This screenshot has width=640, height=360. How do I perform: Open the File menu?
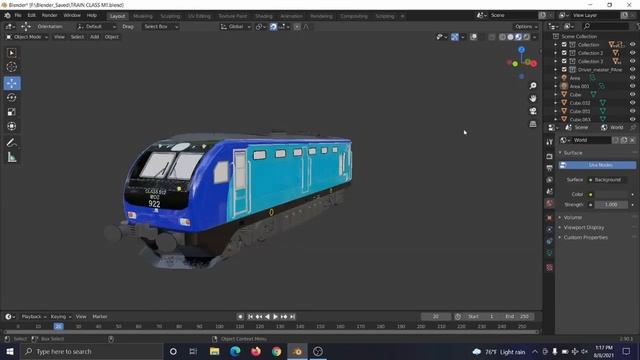(x=18, y=16)
